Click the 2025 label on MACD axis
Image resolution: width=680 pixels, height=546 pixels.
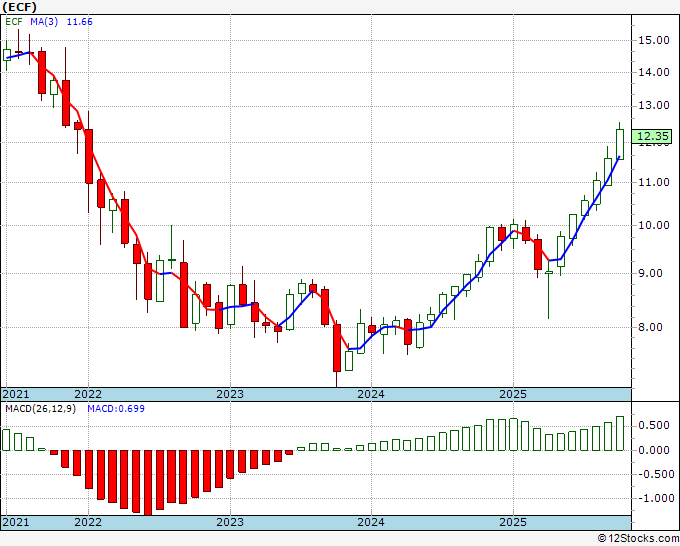click(x=513, y=522)
